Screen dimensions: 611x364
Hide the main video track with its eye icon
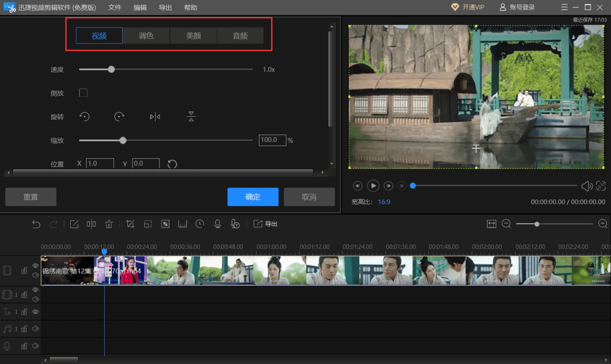[x=35, y=266]
